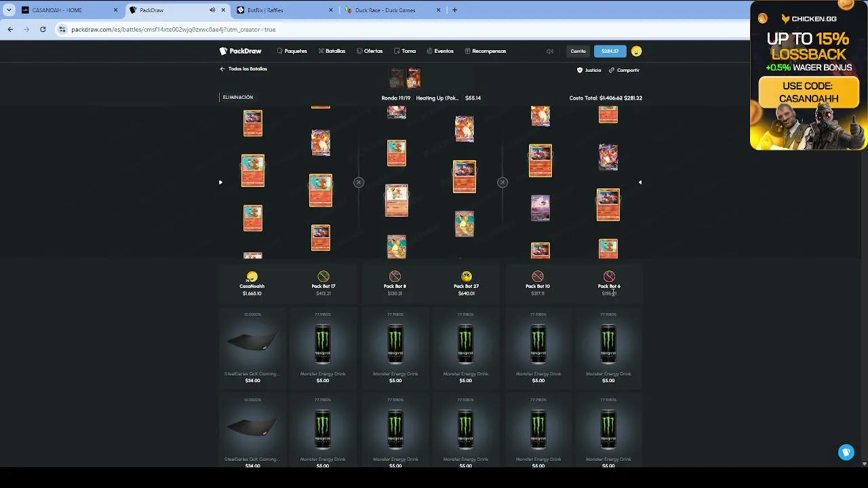Click the Pack Bot 27 avatar
The image size is (868, 488).
pyautogui.click(x=466, y=277)
